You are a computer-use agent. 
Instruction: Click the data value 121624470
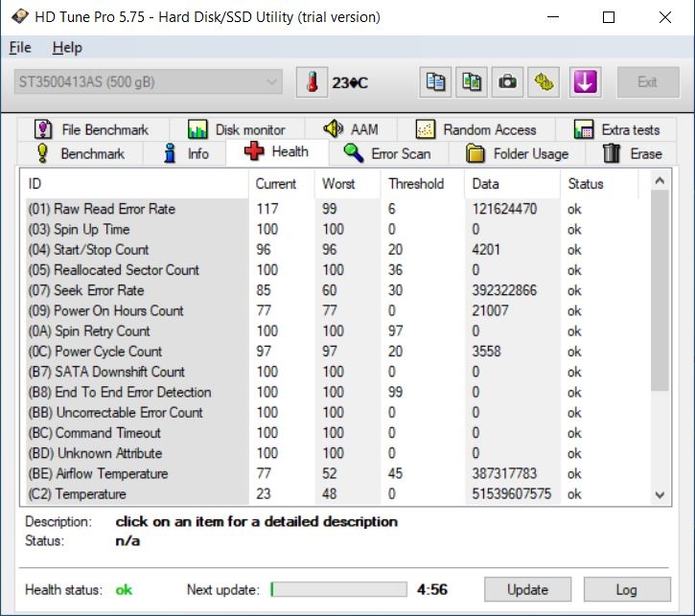(x=504, y=209)
